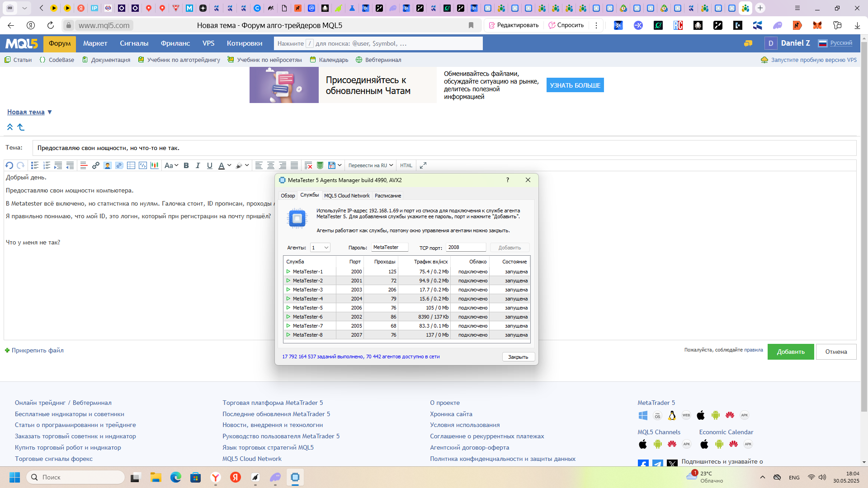Switch to the MQL5 Cloud Network tab

347,196
